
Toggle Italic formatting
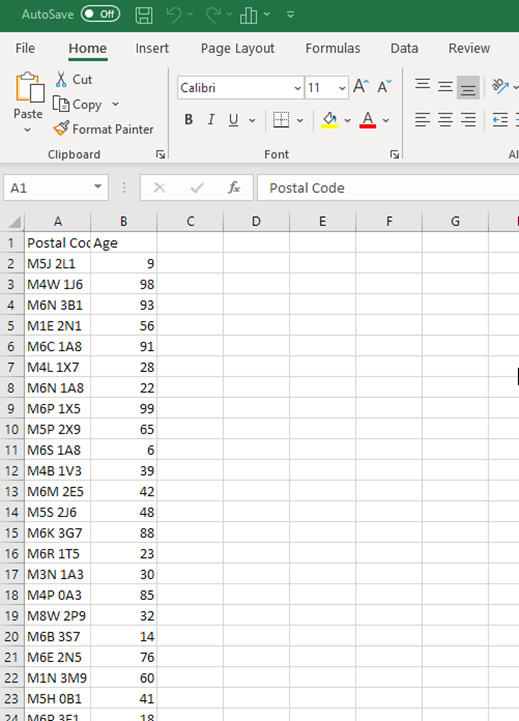[211, 120]
